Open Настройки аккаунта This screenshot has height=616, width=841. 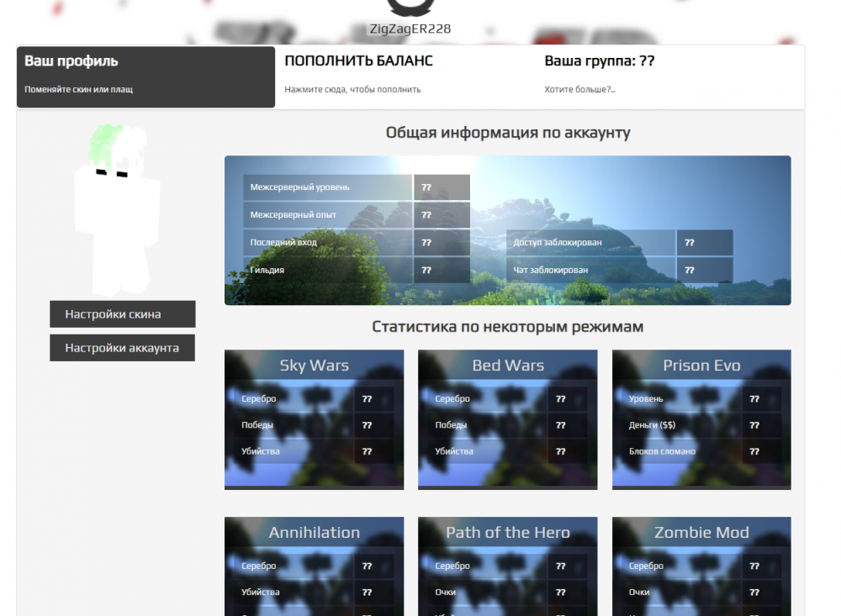click(122, 347)
